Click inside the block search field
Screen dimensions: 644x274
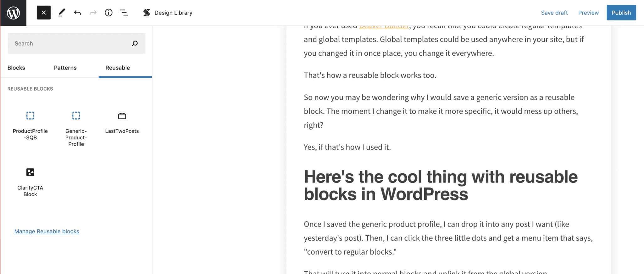click(x=63, y=43)
